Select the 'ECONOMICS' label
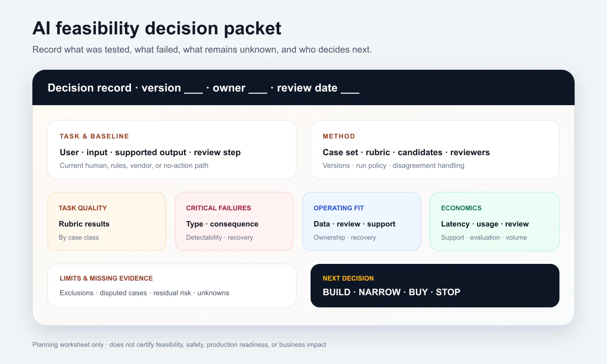Image resolution: width=607 pixels, height=364 pixels. click(461, 208)
